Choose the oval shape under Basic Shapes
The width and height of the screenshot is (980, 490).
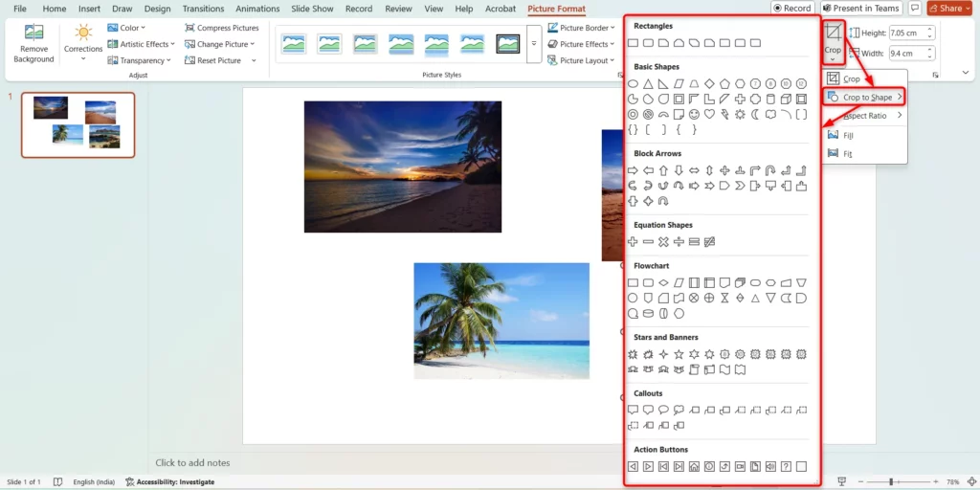[633, 83]
